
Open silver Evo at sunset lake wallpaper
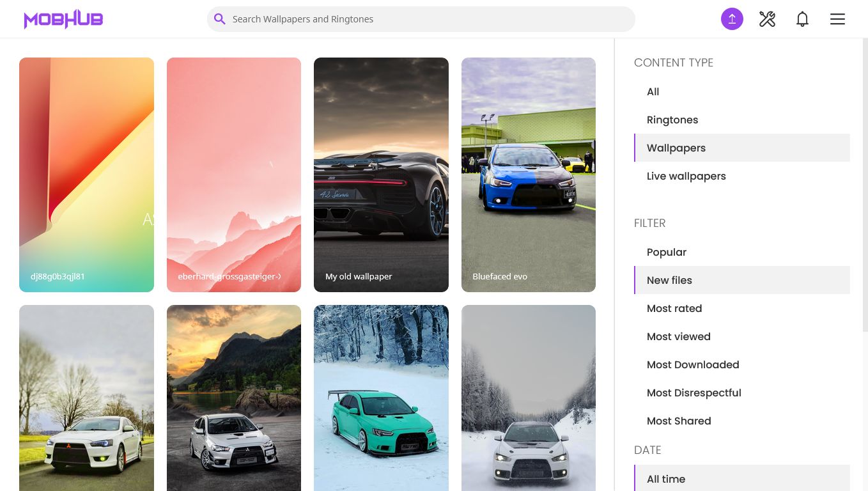click(234, 398)
